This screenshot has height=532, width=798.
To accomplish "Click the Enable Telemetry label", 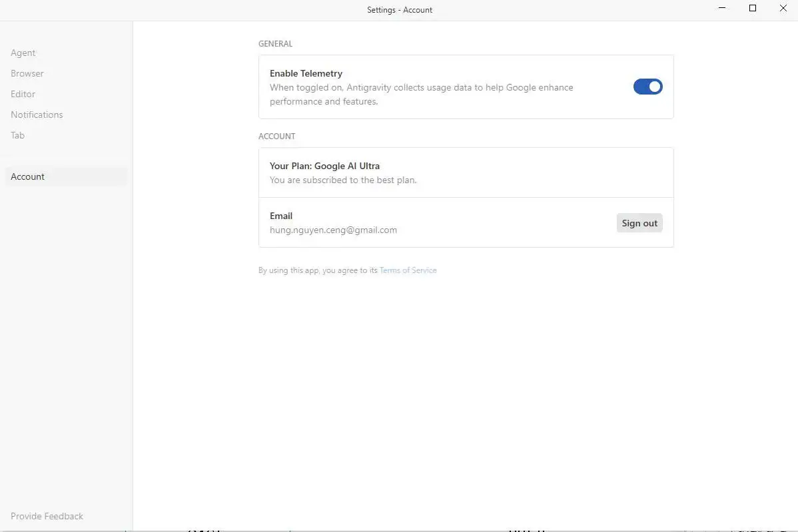I will (306, 73).
